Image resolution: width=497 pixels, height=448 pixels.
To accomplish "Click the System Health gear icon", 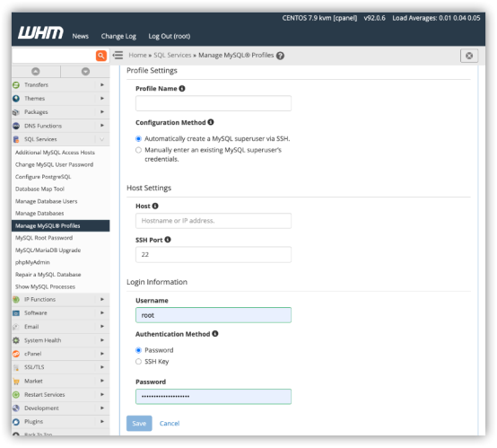I will tap(16, 340).
